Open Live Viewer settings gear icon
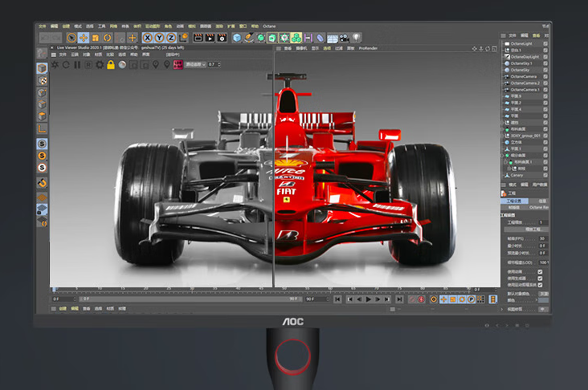 (99, 64)
